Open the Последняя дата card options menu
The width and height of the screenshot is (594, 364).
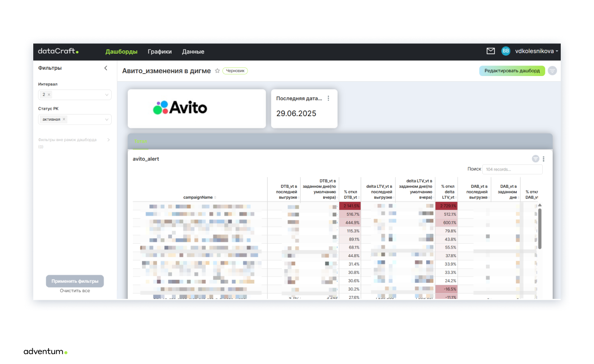[328, 98]
